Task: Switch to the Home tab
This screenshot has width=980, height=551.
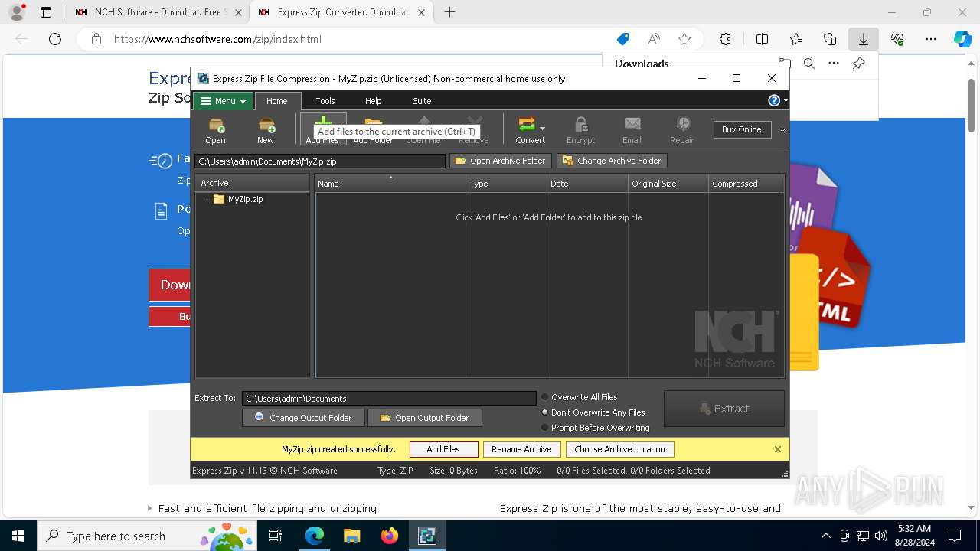Action: point(277,101)
